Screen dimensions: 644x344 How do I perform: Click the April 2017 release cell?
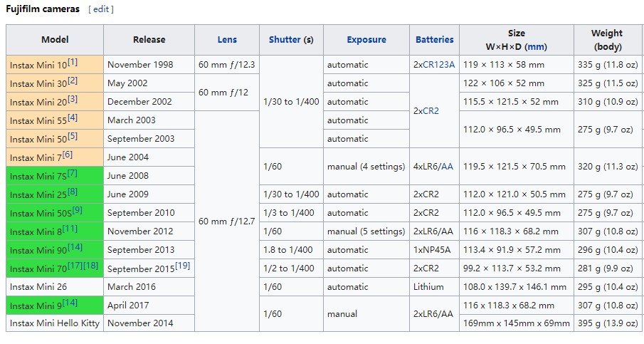click(149, 305)
